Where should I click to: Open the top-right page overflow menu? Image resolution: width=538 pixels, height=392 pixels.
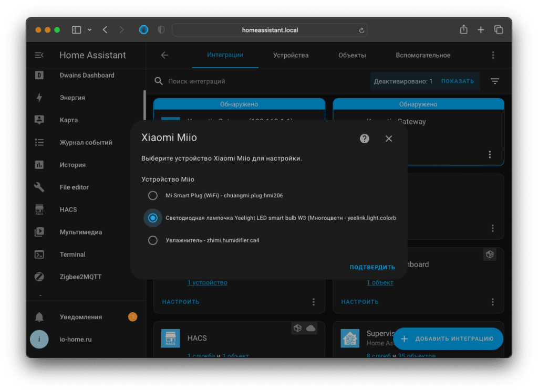point(493,55)
